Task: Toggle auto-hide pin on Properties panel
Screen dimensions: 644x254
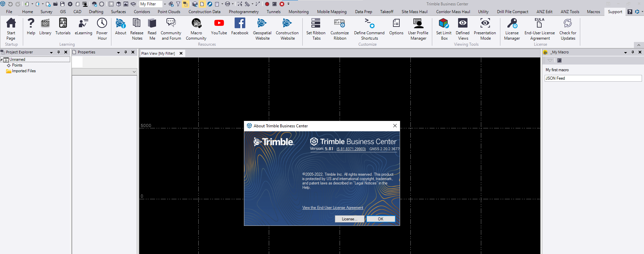Action: (x=126, y=52)
